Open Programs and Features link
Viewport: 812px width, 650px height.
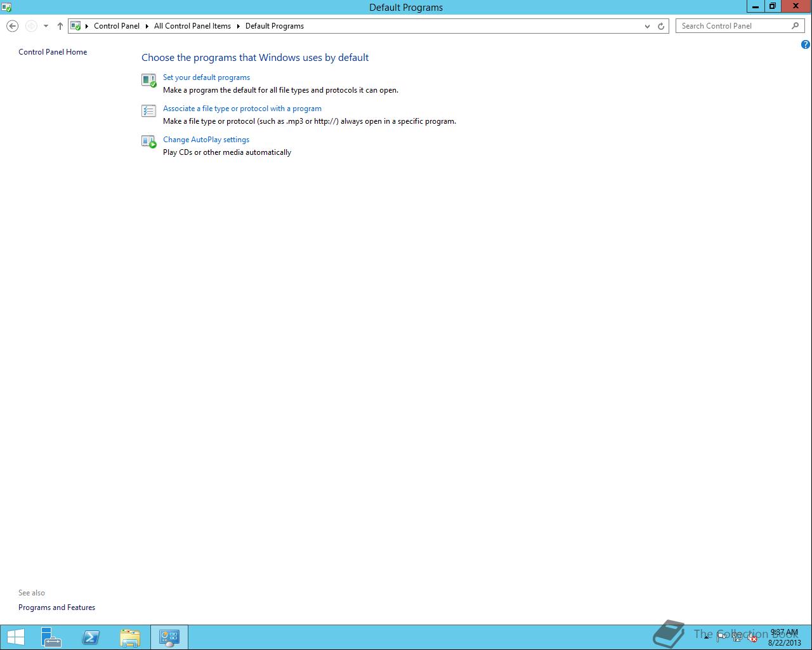click(56, 607)
